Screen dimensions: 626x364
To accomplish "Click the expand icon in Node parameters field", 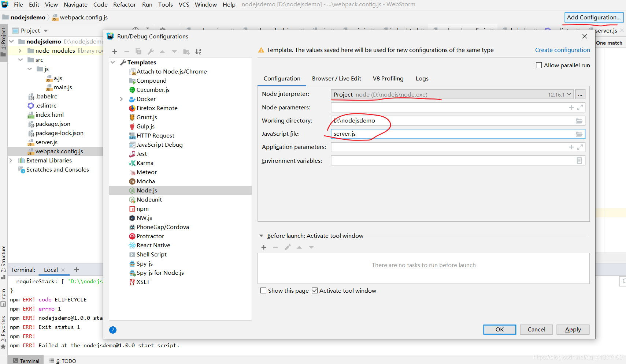I will (x=580, y=108).
